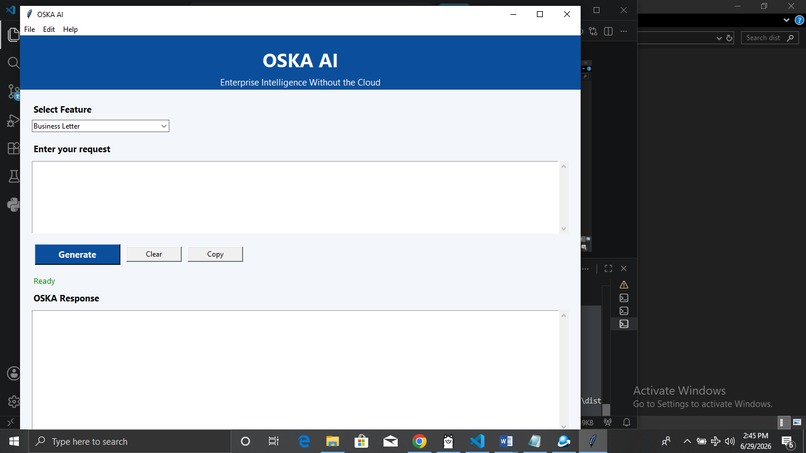The width and height of the screenshot is (806, 453).
Task: Show hidden system tray icons
Action: click(x=687, y=441)
